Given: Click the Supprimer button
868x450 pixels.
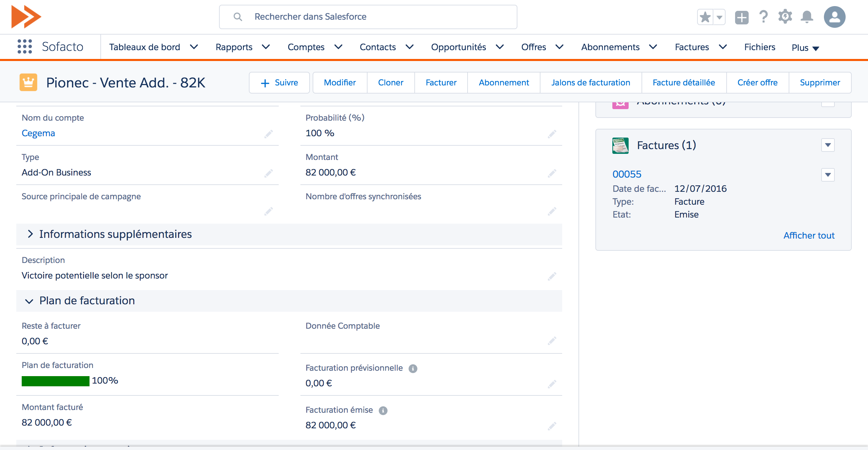Looking at the screenshot, I should point(820,83).
